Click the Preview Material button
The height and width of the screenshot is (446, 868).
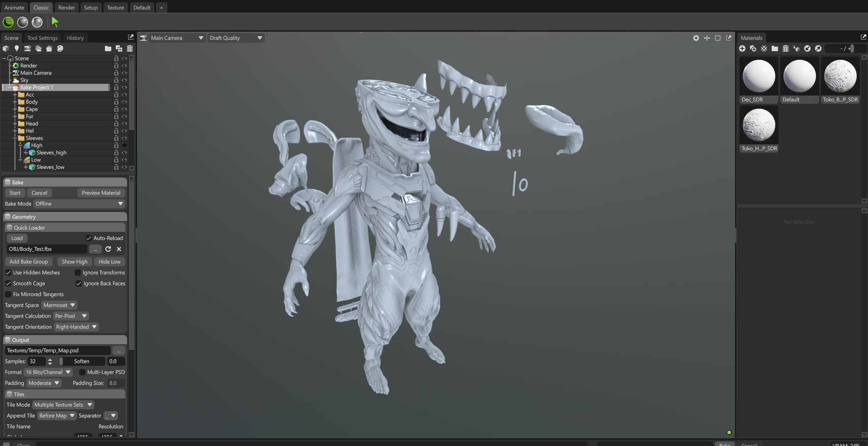(x=101, y=193)
